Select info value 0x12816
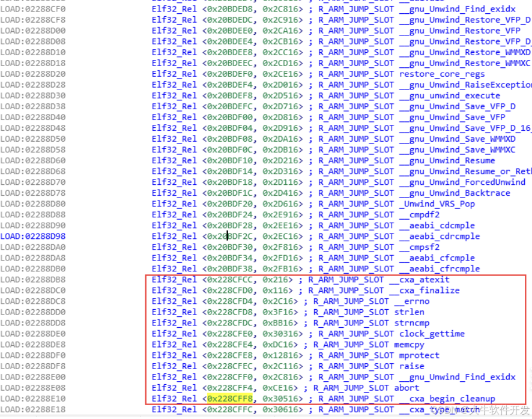 280,355
